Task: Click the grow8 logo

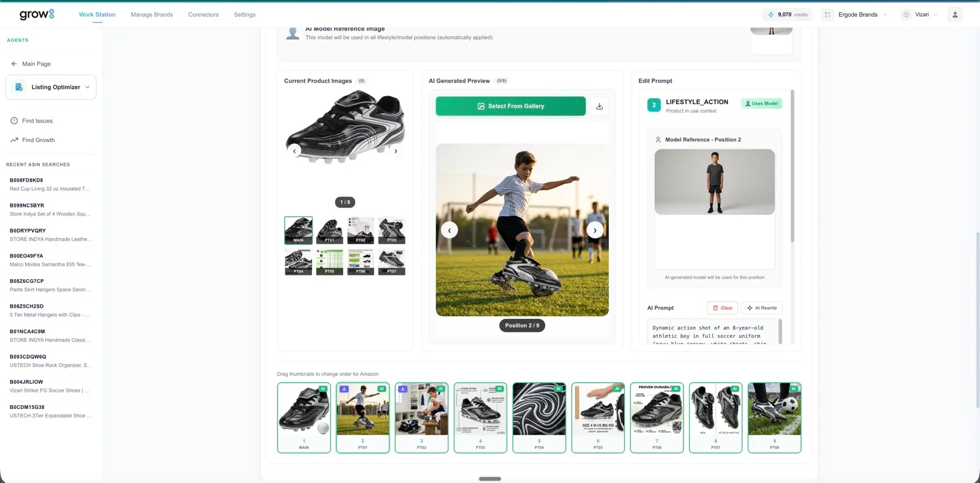Action: click(x=37, y=14)
